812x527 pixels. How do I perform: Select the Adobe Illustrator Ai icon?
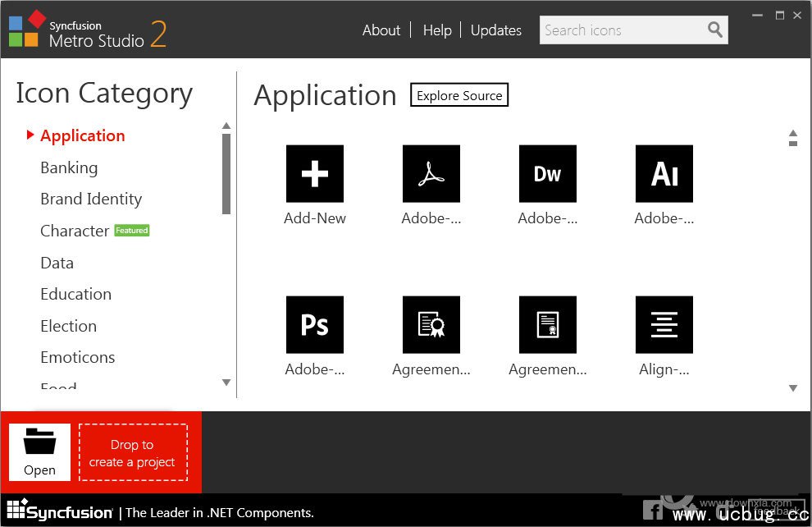click(x=664, y=174)
